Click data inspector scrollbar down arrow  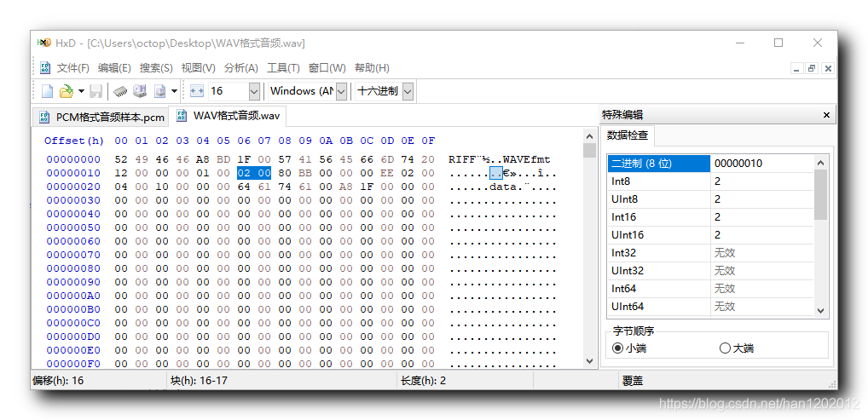(820, 310)
